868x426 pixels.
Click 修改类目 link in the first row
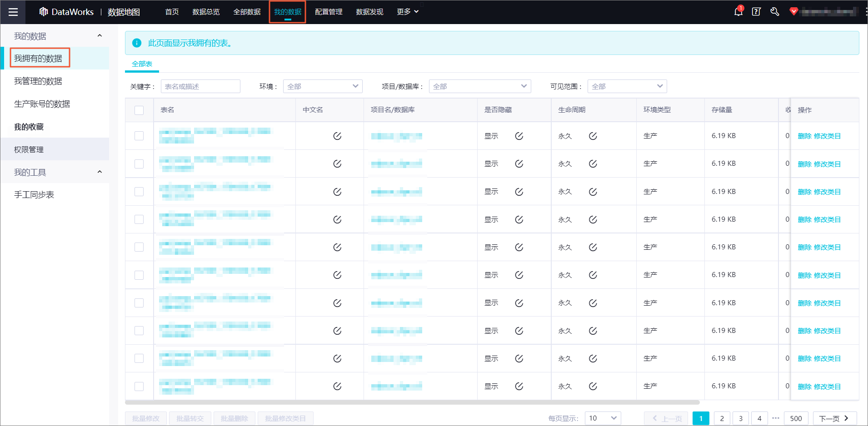point(827,136)
